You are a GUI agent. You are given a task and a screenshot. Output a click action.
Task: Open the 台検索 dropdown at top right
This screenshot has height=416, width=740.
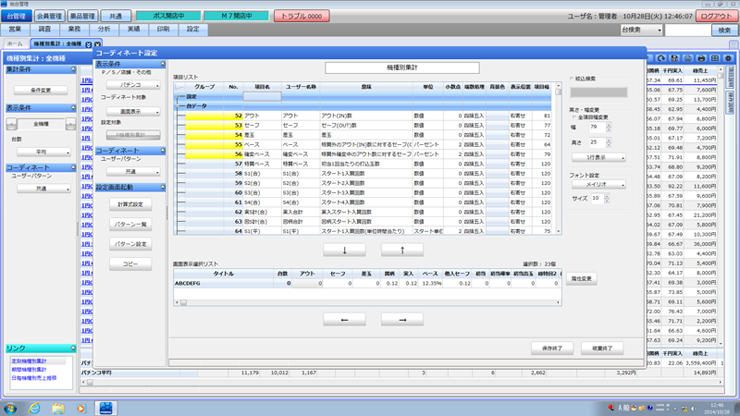(641, 30)
